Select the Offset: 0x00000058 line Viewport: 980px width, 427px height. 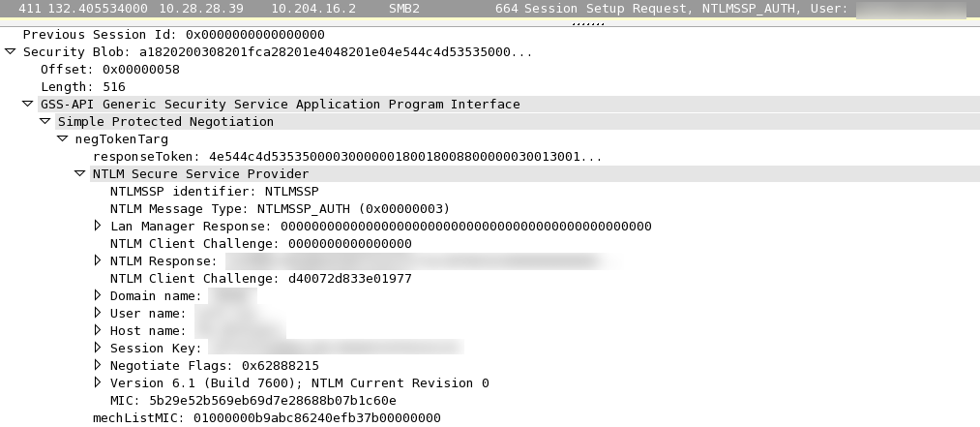pos(110,70)
